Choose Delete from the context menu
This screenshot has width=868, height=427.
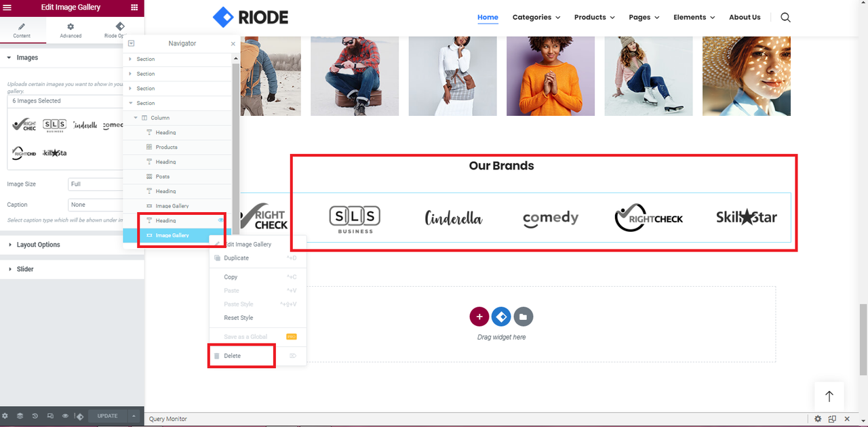tap(258, 356)
